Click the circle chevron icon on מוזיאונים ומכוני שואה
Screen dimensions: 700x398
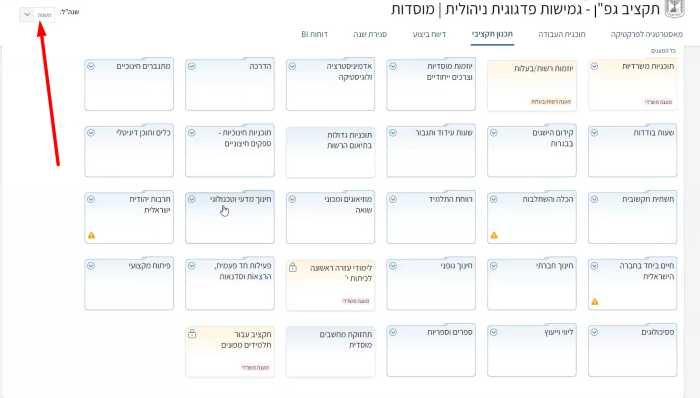coord(292,199)
